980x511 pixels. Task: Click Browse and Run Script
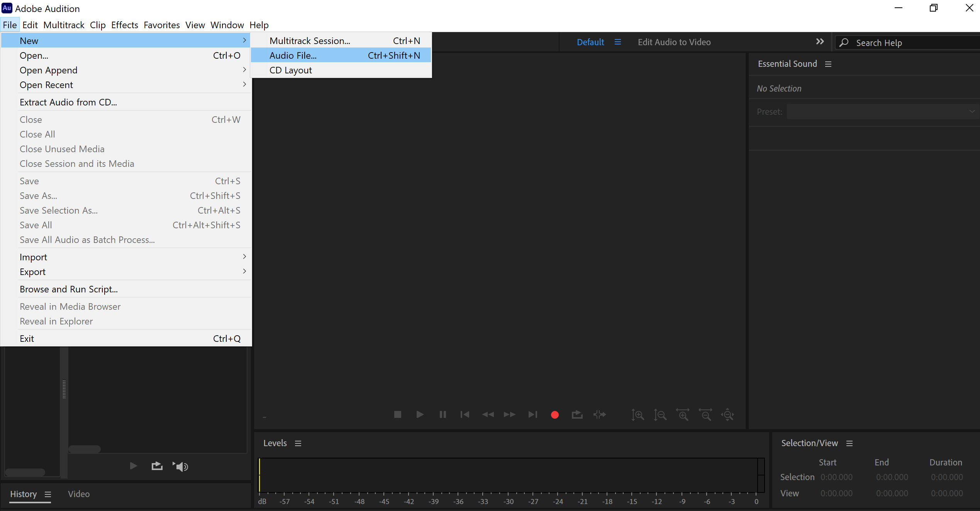coord(69,289)
